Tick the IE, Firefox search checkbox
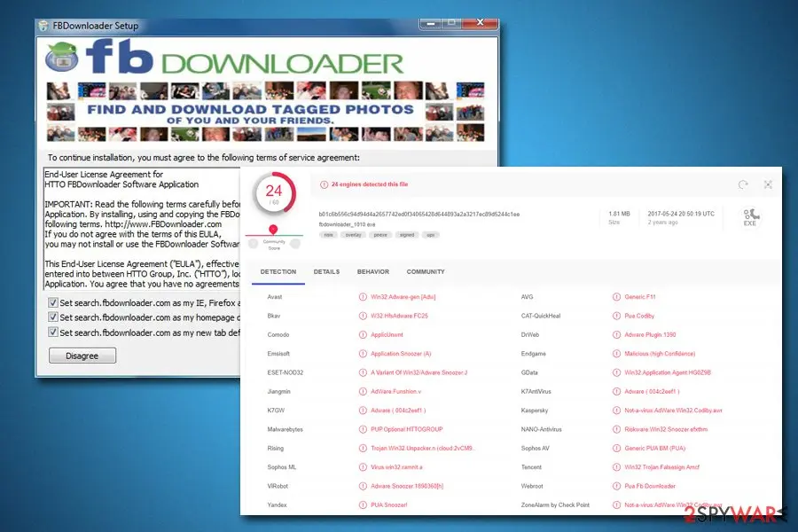This screenshot has width=798, height=532. (x=53, y=302)
